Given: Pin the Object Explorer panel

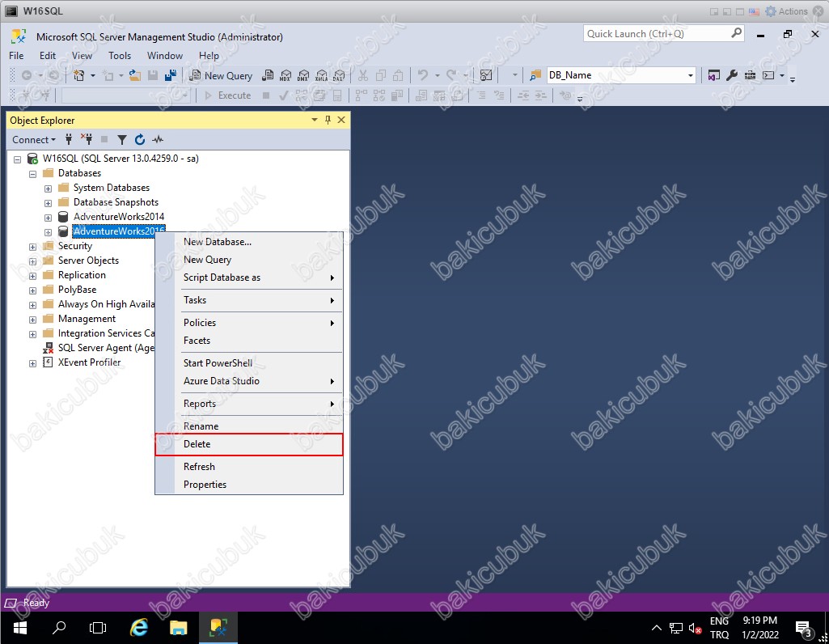Looking at the screenshot, I should [328, 120].
